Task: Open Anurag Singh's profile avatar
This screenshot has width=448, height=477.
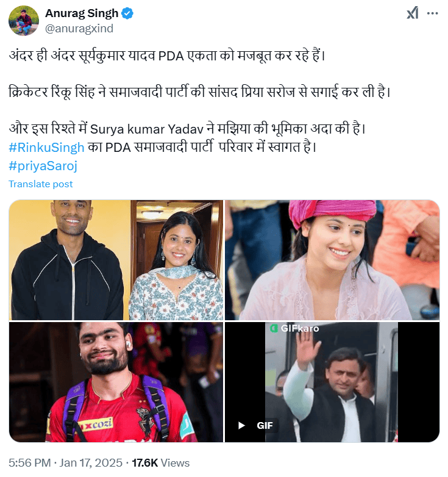Action: [24, 20]
